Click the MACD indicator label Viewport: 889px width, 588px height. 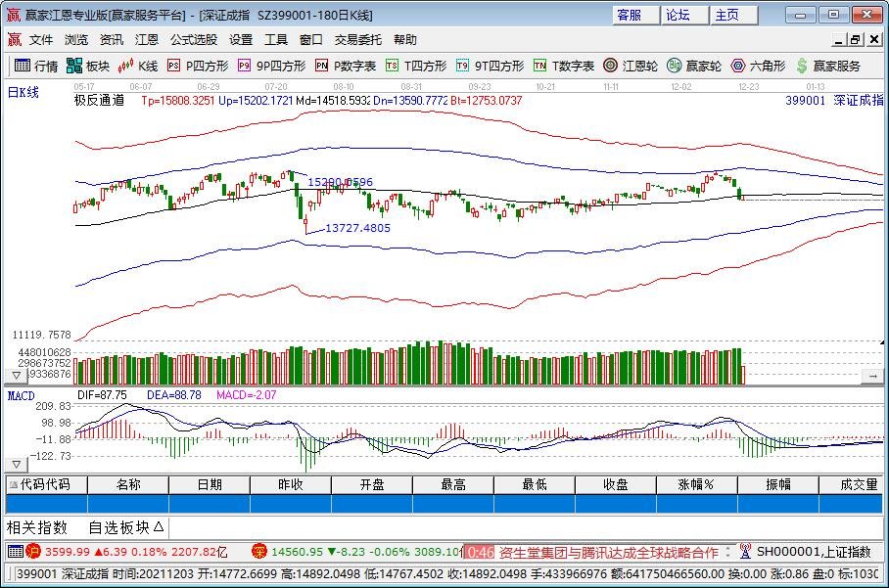click(x=21, y=396)
